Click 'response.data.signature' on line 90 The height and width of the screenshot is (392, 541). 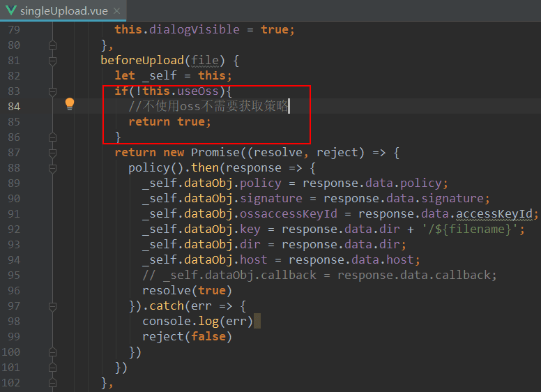404,198
